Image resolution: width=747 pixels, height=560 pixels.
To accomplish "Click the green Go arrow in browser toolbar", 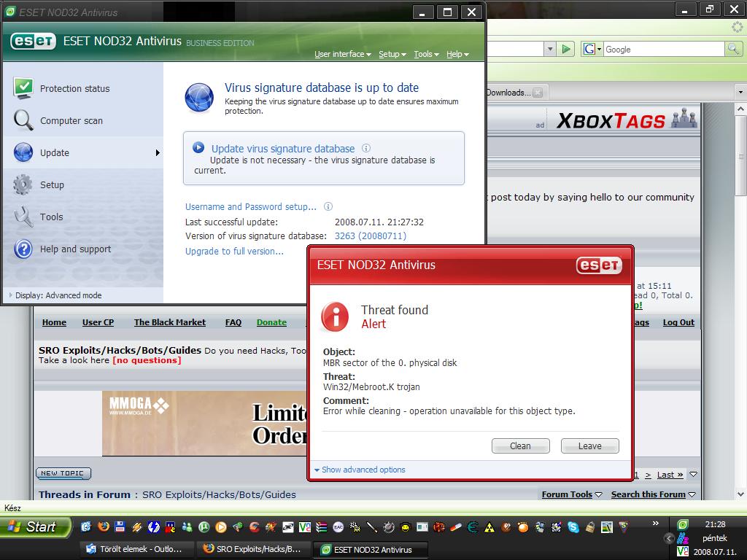I will pyautogui.click(x=566, y=49).
